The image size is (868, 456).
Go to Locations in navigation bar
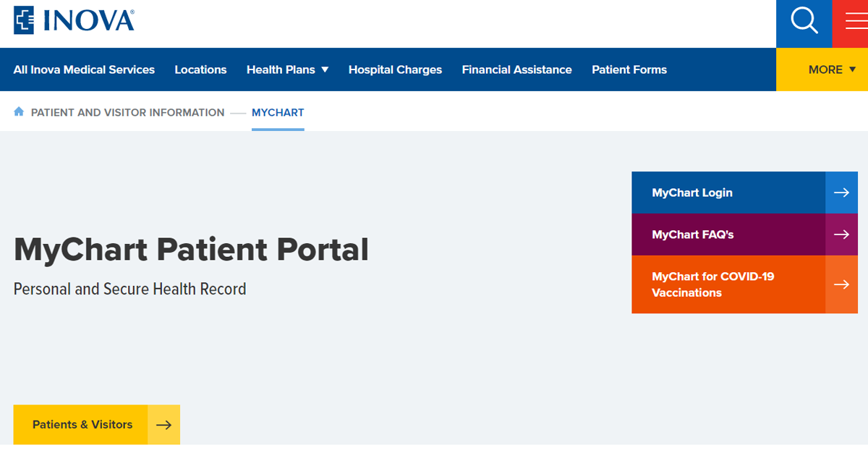[200, 69]
